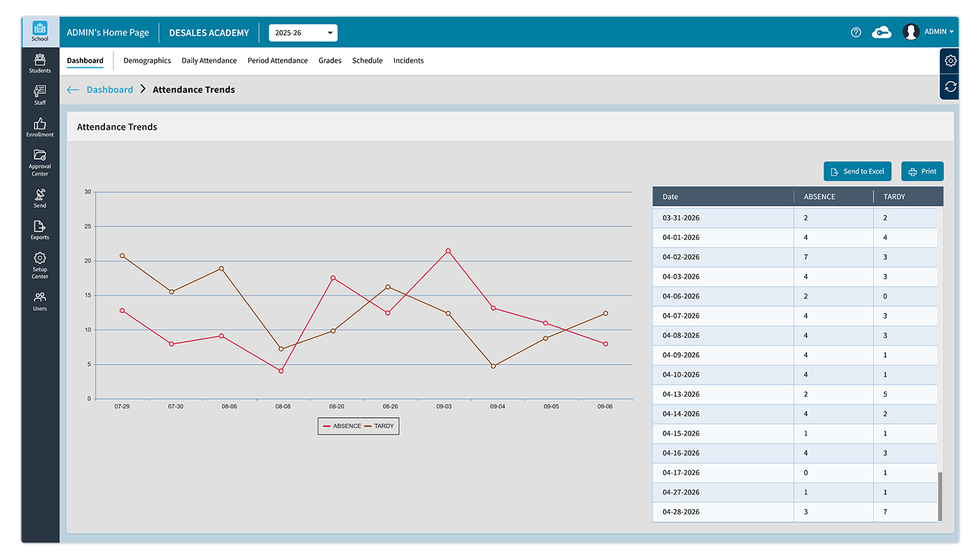Switch to the Period Attendance tab
This screenshot has height=560, width=980.
point(278,61)
